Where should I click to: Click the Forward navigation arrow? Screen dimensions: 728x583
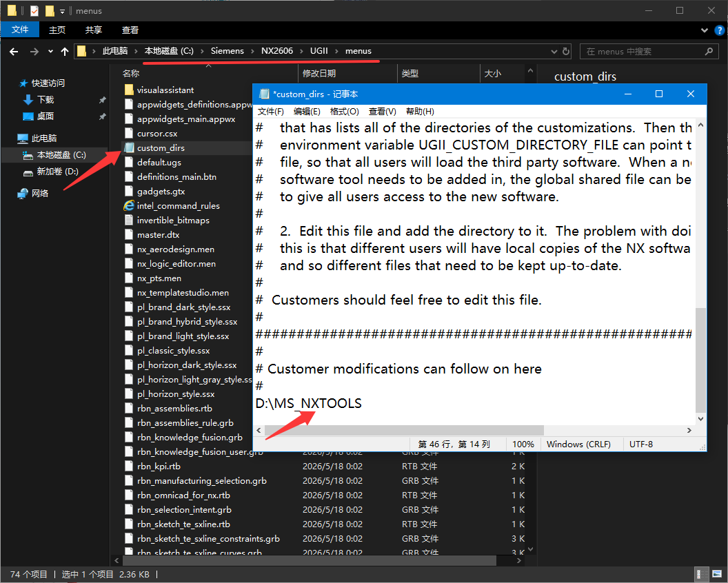point(34,52)
